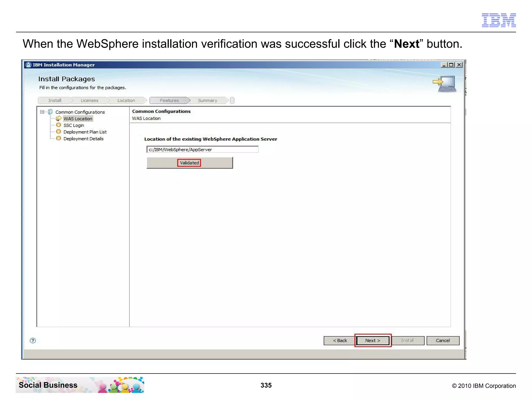Select Deployment Plan List in the tree
Viewport: 532px width, 399px height.
tap(85, 132)
